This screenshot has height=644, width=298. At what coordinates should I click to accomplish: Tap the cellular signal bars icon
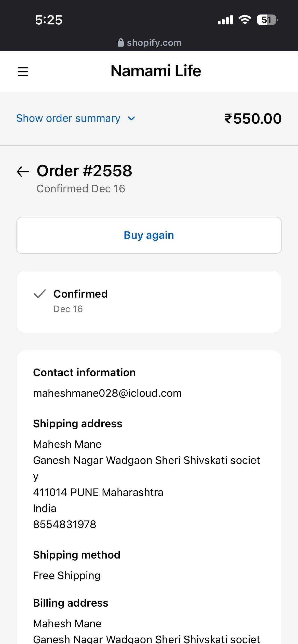click(225, 20)
